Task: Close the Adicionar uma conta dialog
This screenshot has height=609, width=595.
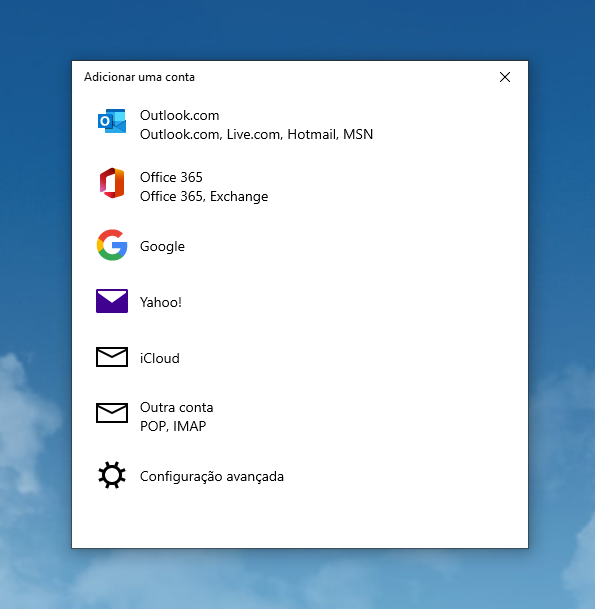Action: [x=505, y=77]
